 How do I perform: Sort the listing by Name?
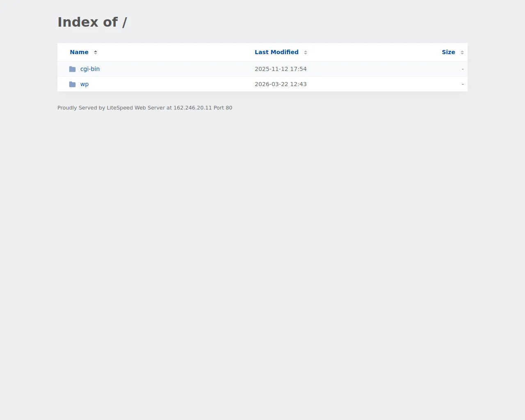[x=79, y=52]
